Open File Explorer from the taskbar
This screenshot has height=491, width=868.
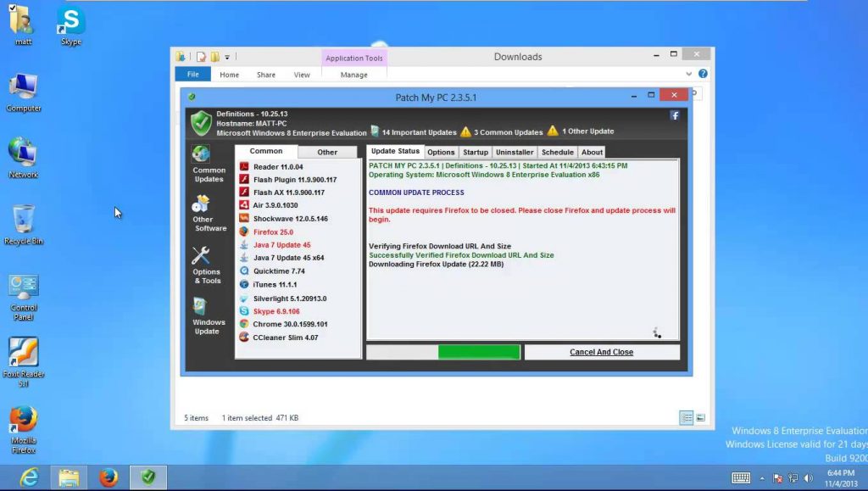tap(69, 477)
